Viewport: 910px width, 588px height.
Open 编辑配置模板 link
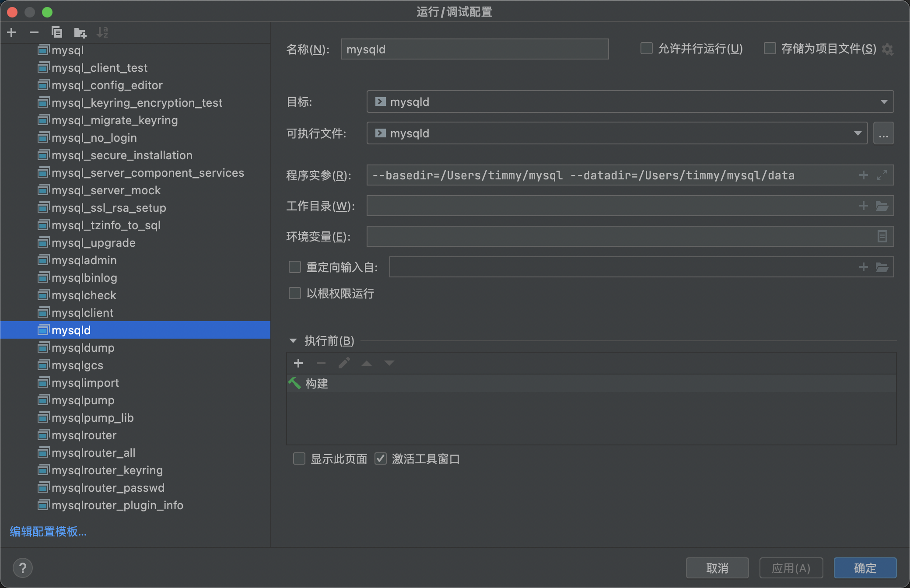click(x=48, y=532)
